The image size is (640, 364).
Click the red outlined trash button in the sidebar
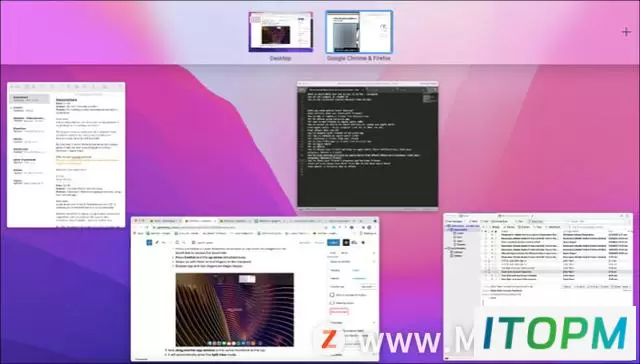pyautogui.click(x=339, y=311)
